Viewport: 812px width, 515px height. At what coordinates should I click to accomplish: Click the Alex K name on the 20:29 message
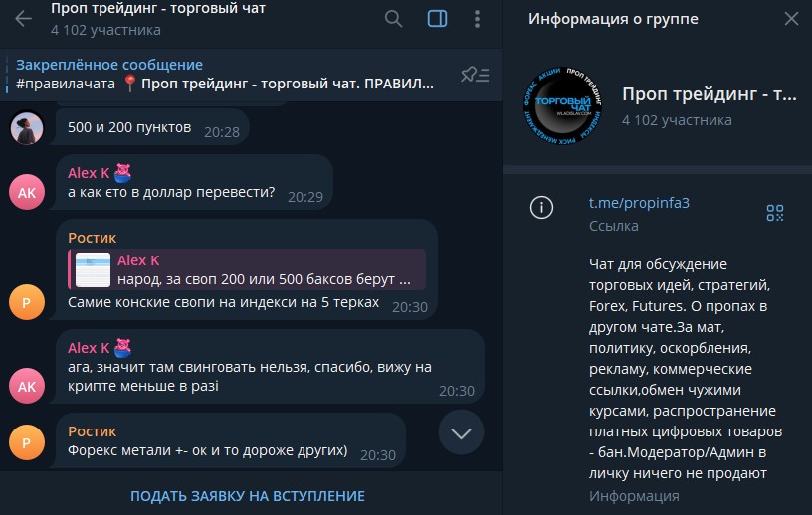tap(89, 173)
